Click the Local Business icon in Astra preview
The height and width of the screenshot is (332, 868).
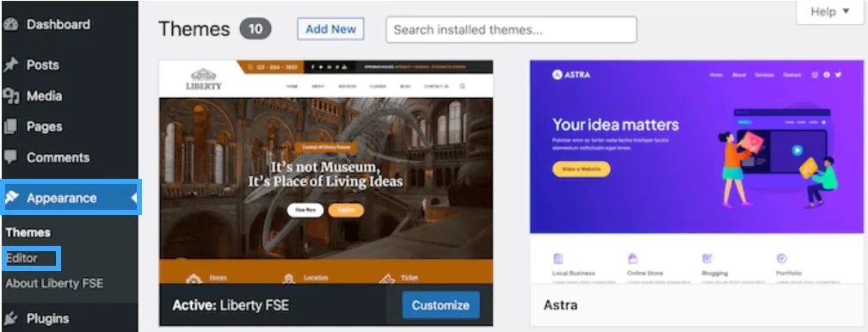[558, 258]
